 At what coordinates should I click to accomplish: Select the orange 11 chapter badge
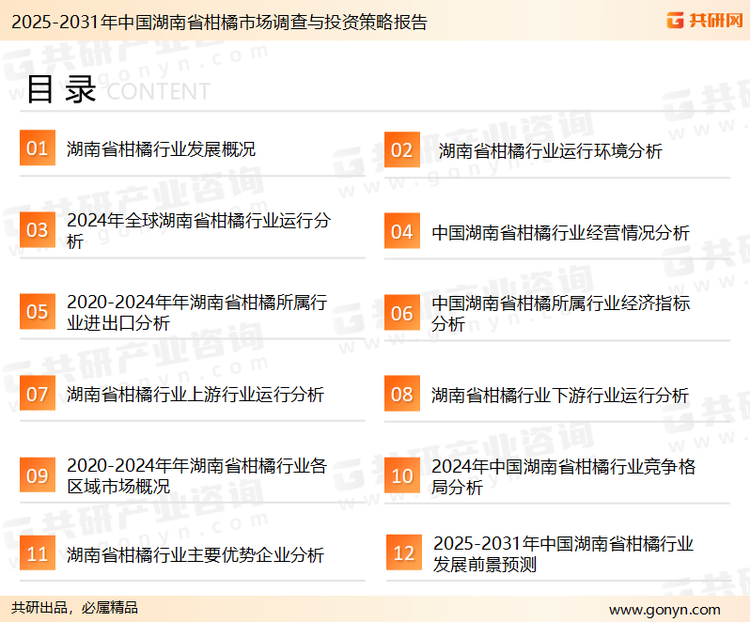[37, 553]
